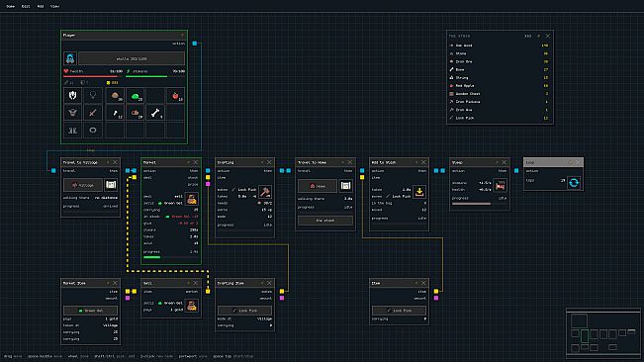The height and width of the screenshot is (362, 644).
Task: Select Red Apple row in the stash list
Action: [x=500, y=86]
